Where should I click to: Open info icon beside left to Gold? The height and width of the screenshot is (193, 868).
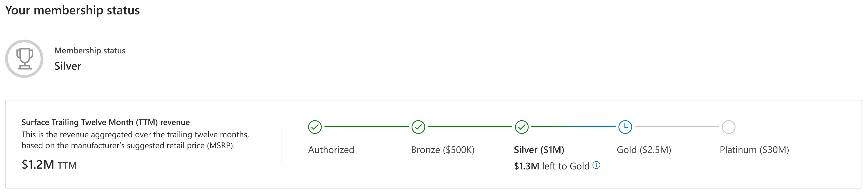[596, 165]
